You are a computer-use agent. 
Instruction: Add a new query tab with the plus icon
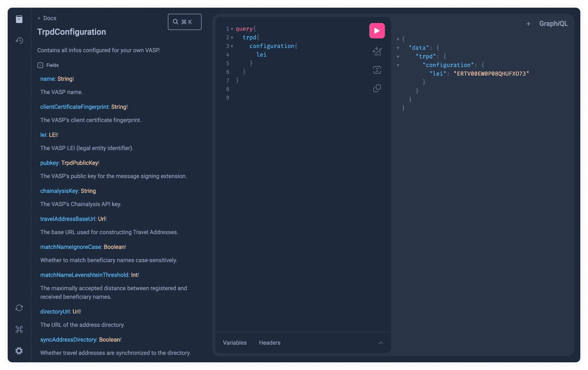point(529,23)
